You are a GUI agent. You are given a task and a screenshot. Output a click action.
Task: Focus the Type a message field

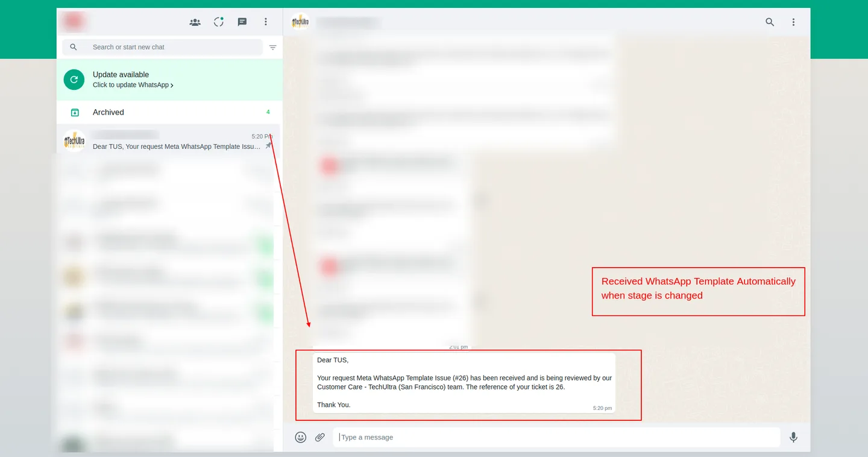pyautogui.click(x=556, y=437)
